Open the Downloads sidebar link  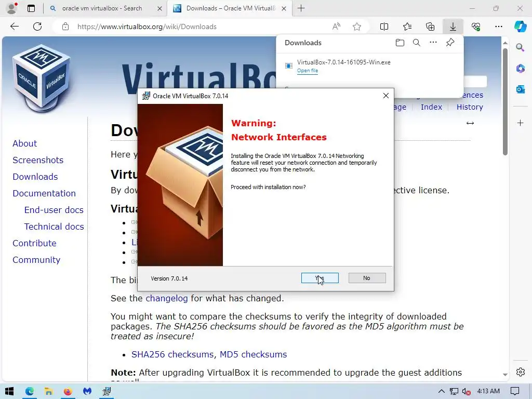pos(35,177)
